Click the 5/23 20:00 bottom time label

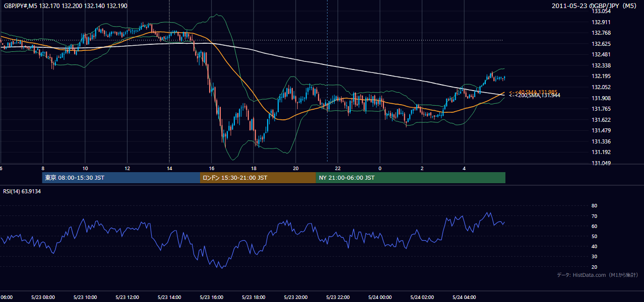(x=296, y=297)
